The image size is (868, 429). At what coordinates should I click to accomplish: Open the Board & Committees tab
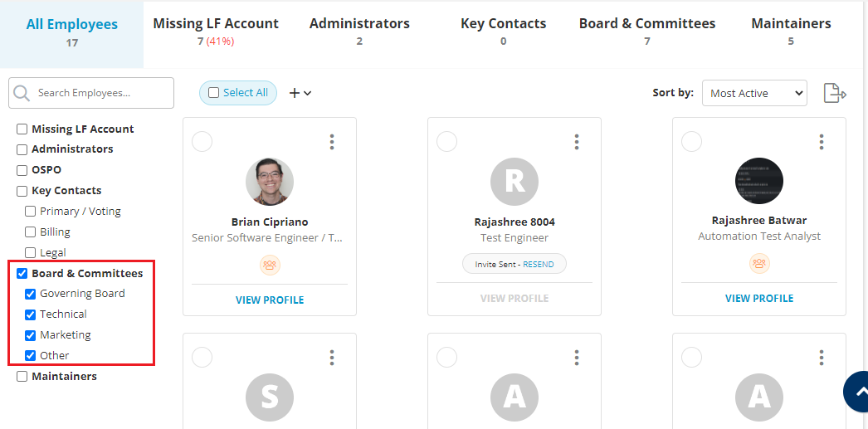coord(646,31)
